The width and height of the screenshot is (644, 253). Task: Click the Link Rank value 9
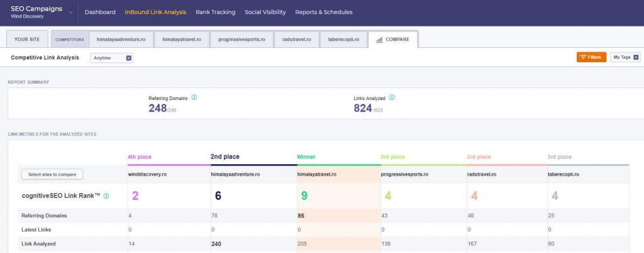(304, 196)
